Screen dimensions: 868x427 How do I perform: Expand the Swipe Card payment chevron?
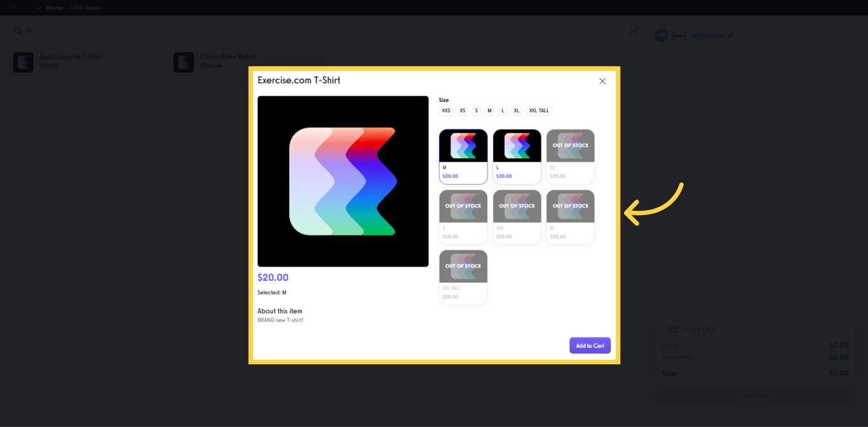(x=839, y=329)
